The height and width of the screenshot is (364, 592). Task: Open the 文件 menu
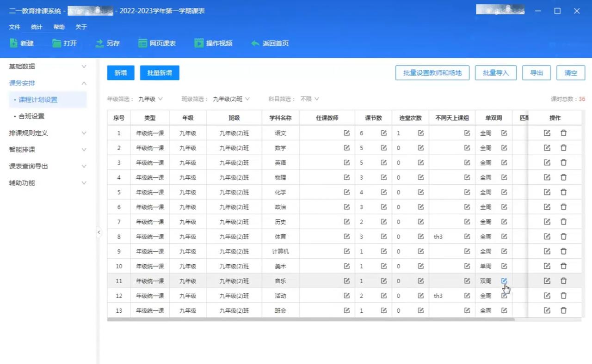click(14, 27)
